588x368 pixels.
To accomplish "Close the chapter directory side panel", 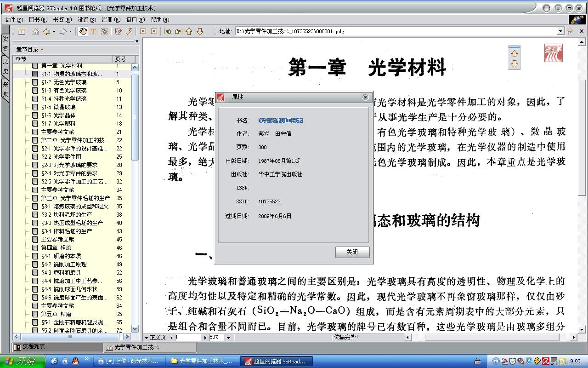I will click(x=136, y=41).
